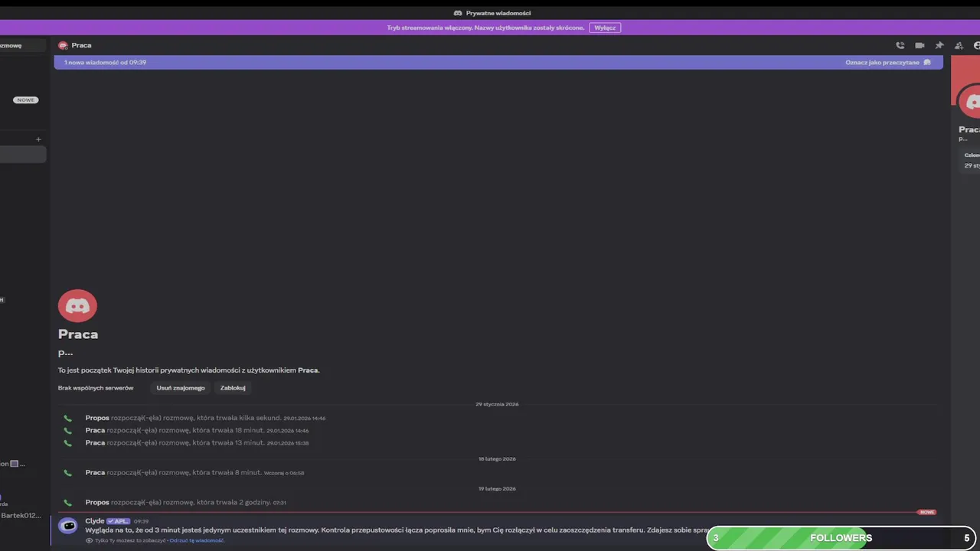Click the Odrzuć tę wiadomość link
980x551 pixels.
[x=197, y=540]
